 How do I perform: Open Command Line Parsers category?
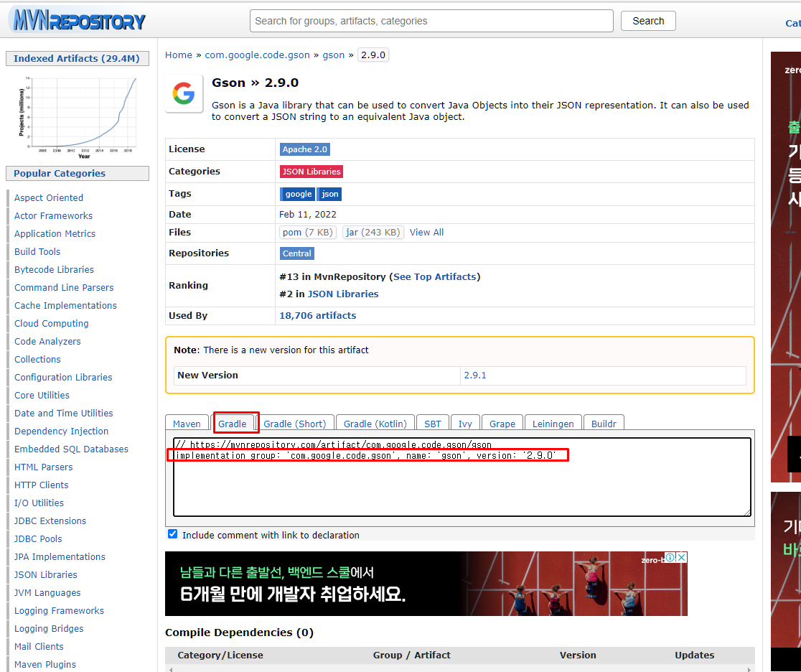[x=64, y=287]
